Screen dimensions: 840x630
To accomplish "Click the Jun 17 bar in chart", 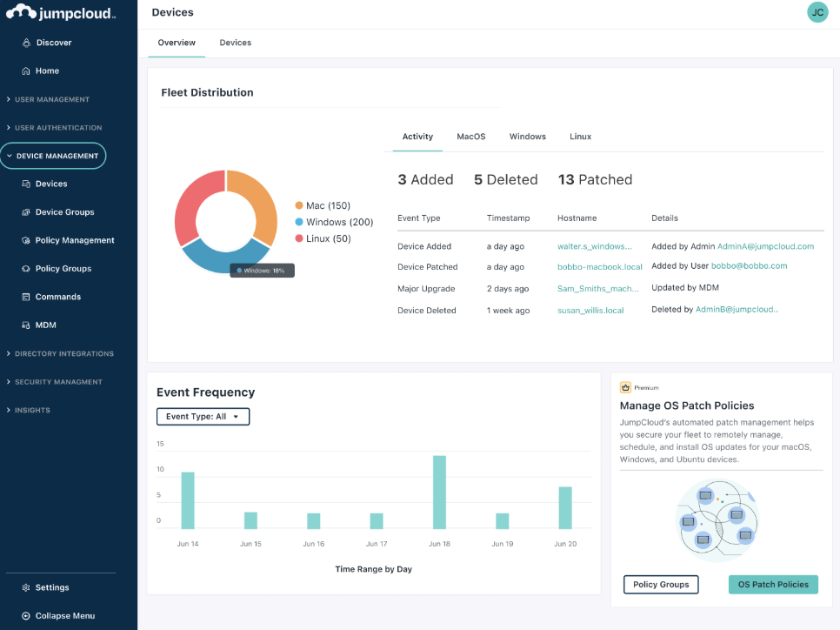I will coord(377,521).
